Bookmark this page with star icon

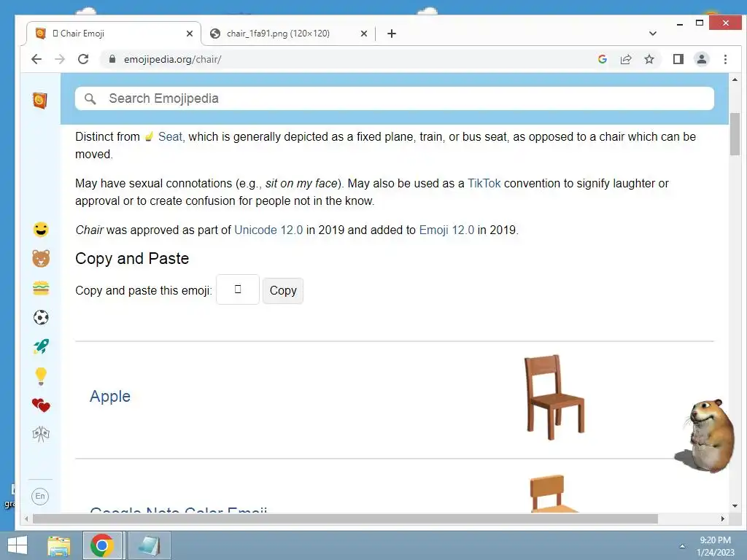click(649, 59)
